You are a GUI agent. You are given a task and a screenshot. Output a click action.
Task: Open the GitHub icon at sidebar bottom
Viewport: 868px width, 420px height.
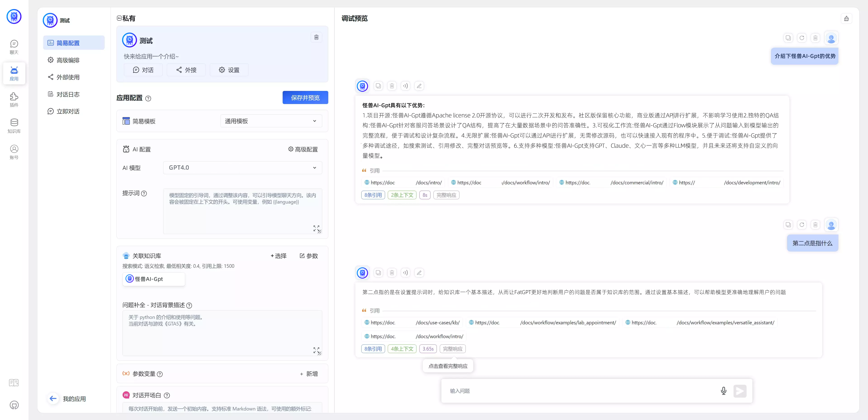[14, 405]
